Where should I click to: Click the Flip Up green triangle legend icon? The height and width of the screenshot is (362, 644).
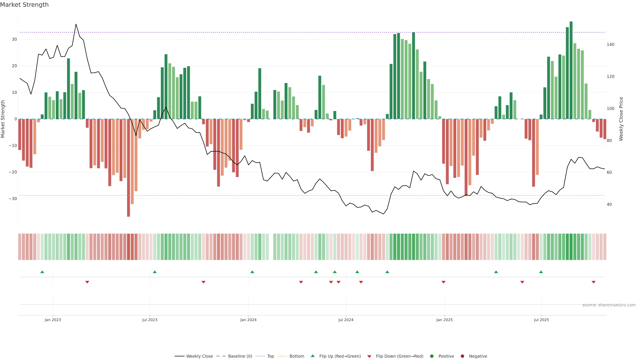click(x=312, y=356)
